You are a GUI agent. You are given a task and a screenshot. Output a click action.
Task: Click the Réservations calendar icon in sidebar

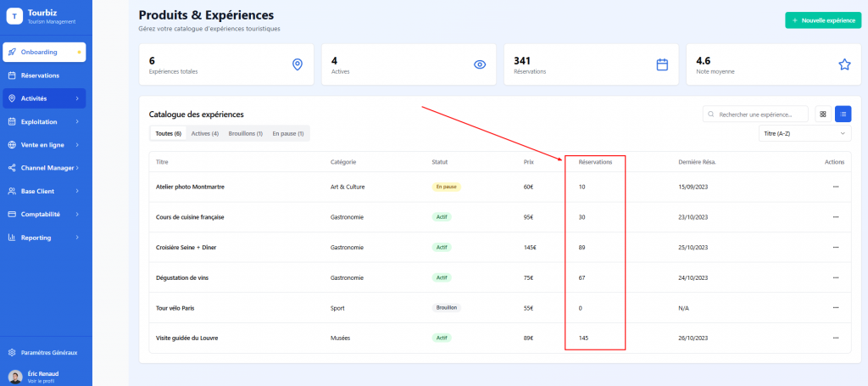click(12, 76)
